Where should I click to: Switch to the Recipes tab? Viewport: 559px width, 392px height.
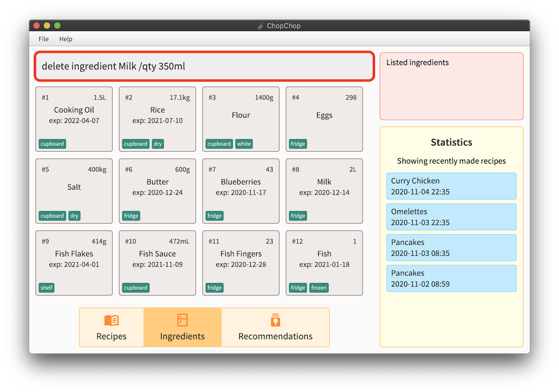point(111,327)
